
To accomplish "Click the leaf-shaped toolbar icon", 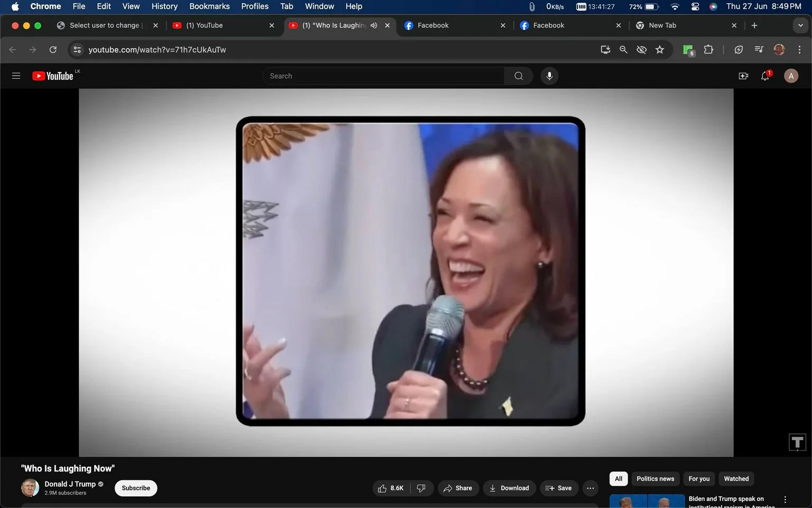I will pos(739,49).
